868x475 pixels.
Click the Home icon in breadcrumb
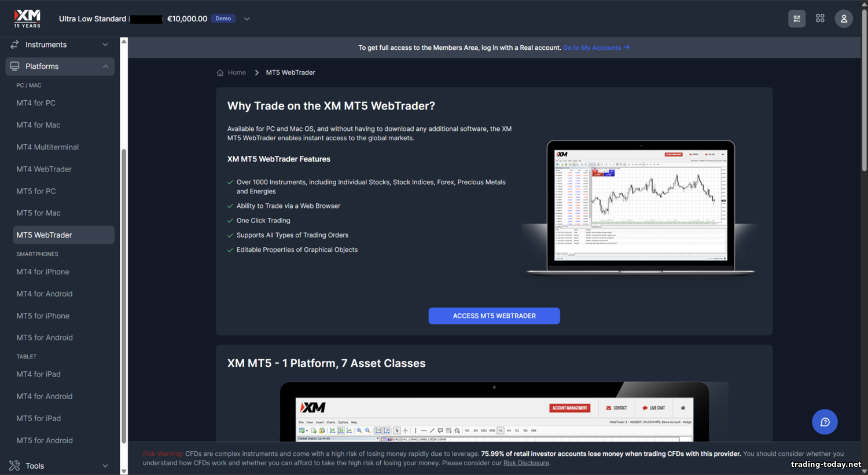click(220, 73)
